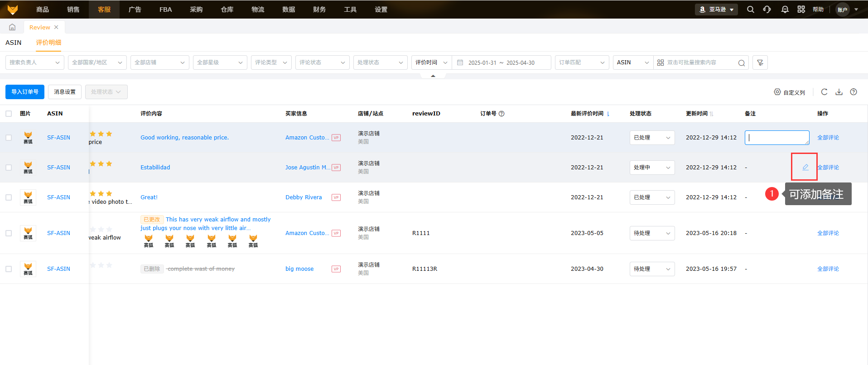Click the search magnifier icon in top bar

[x=750, y=10]
